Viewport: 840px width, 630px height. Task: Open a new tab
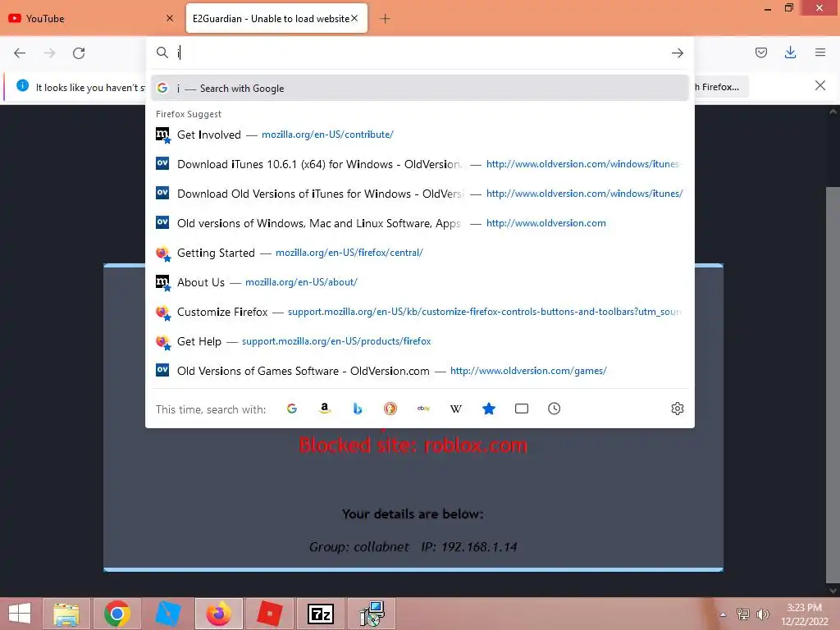(x=385, y=19)
